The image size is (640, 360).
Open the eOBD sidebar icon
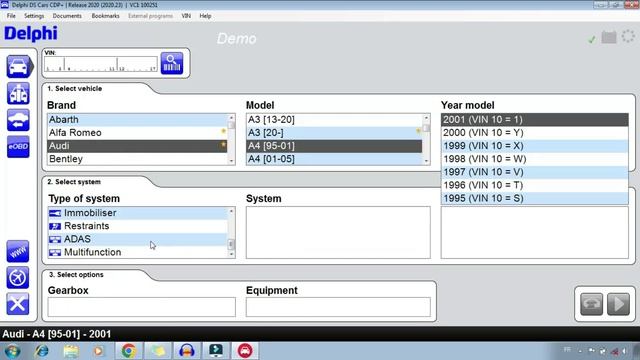18,147
